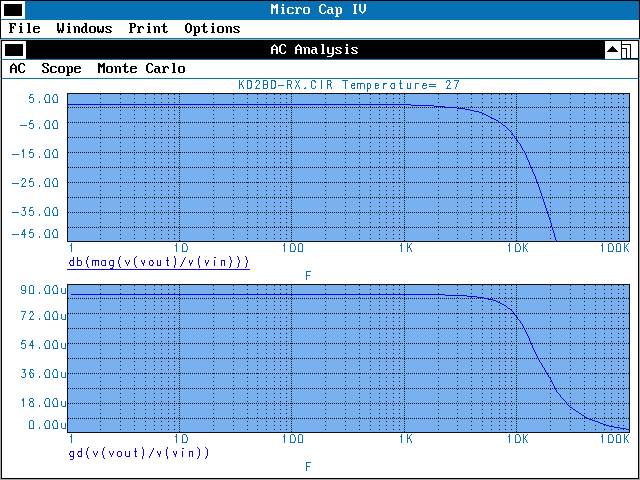Image resolution: width=640 pixels, height=480 pixels.
Task: Open the AC menu in AC Analysis
Action: (x=18, y=69)
